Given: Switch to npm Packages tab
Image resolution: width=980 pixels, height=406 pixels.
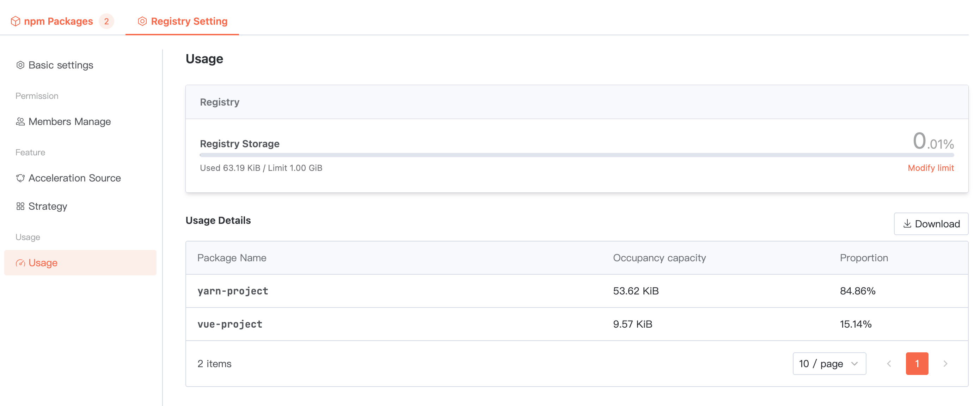Looking at the screenshot, I should (x=58, y=21).
